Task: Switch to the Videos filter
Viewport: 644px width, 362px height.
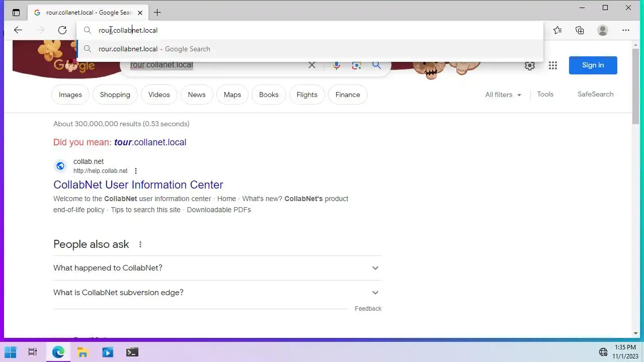Action: 159,95
